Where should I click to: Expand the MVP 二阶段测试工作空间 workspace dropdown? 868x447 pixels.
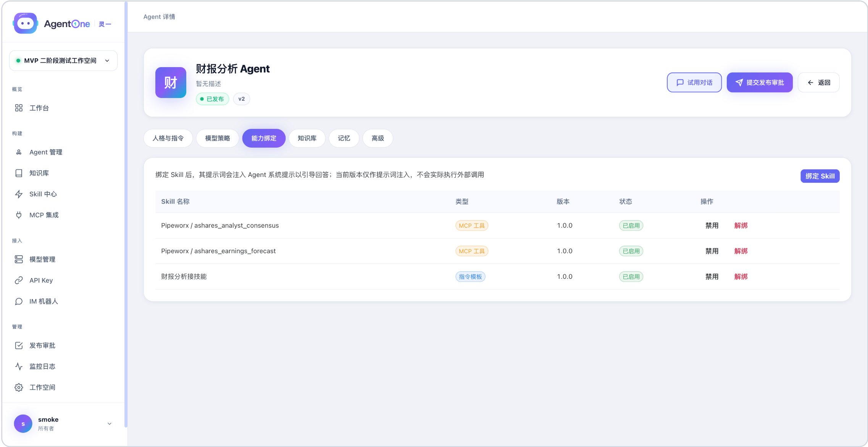[63, 61]
